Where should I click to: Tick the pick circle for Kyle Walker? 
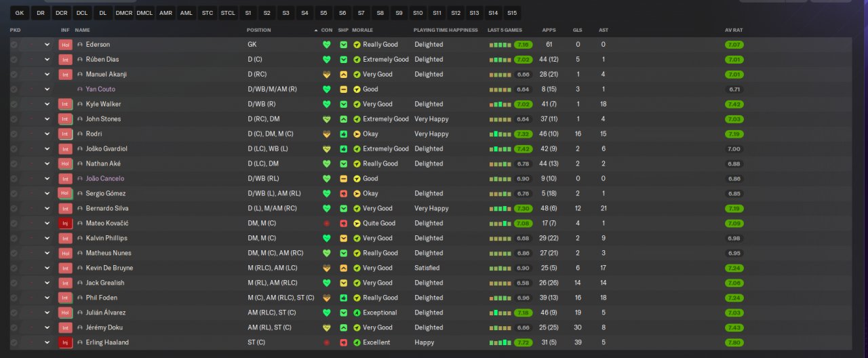click(x=14, y=104)
